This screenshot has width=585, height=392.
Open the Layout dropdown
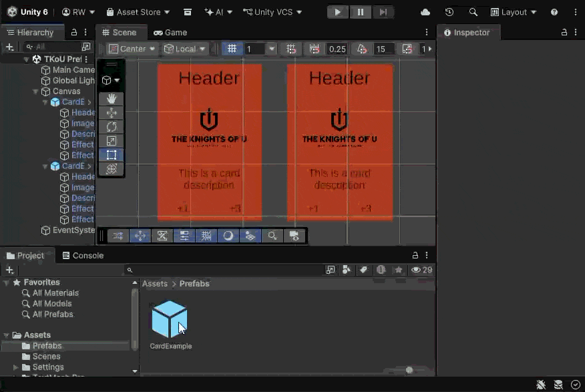(514, 12)
